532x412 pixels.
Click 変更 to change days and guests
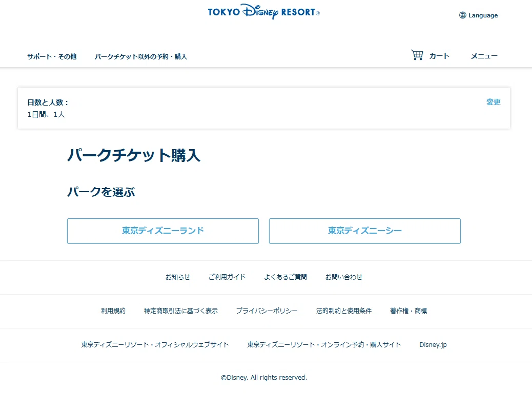[x=494, y=102]
